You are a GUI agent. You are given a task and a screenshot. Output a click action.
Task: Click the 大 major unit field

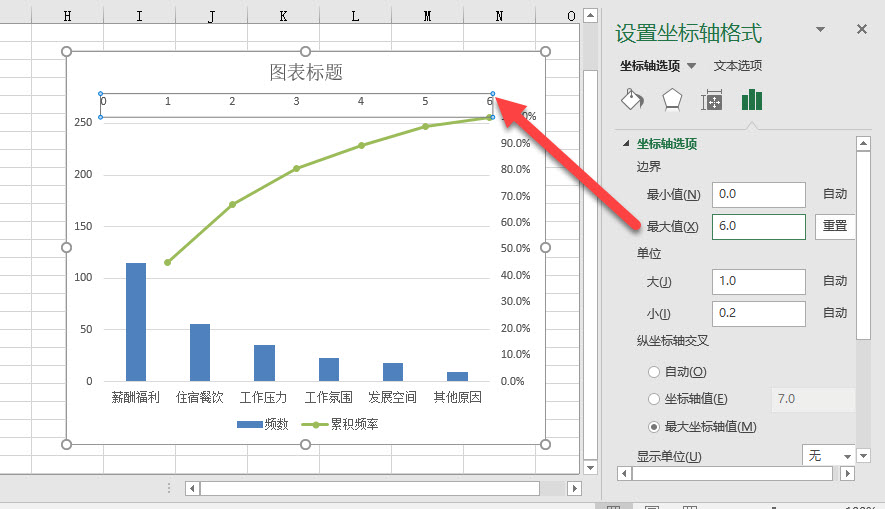(759, 281)
